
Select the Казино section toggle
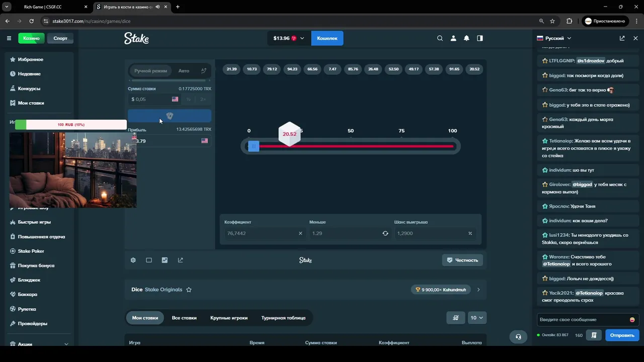click(x=31, y=38)
